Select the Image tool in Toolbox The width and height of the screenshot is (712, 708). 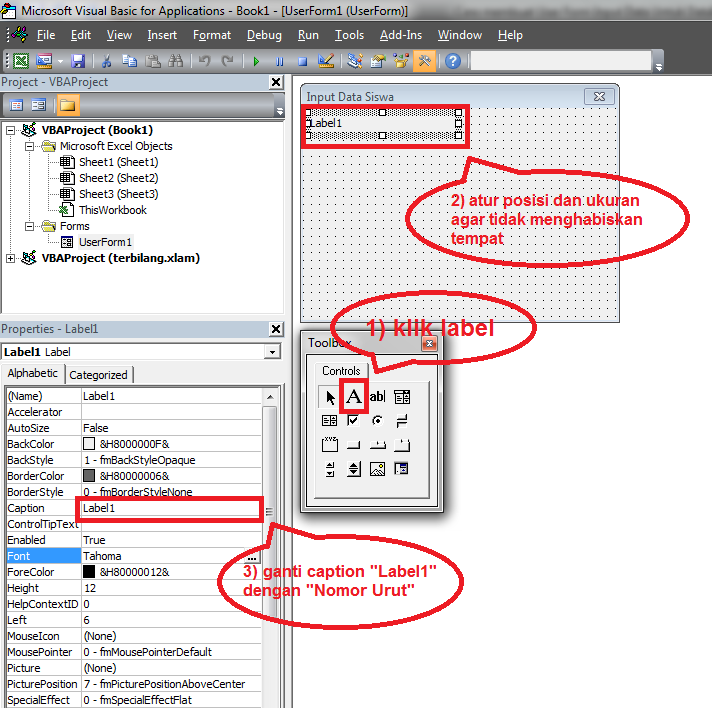click(x=377, y=469)
